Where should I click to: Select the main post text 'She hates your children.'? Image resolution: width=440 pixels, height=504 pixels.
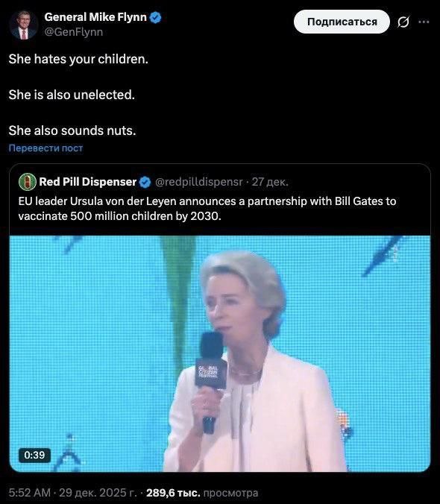78,59
